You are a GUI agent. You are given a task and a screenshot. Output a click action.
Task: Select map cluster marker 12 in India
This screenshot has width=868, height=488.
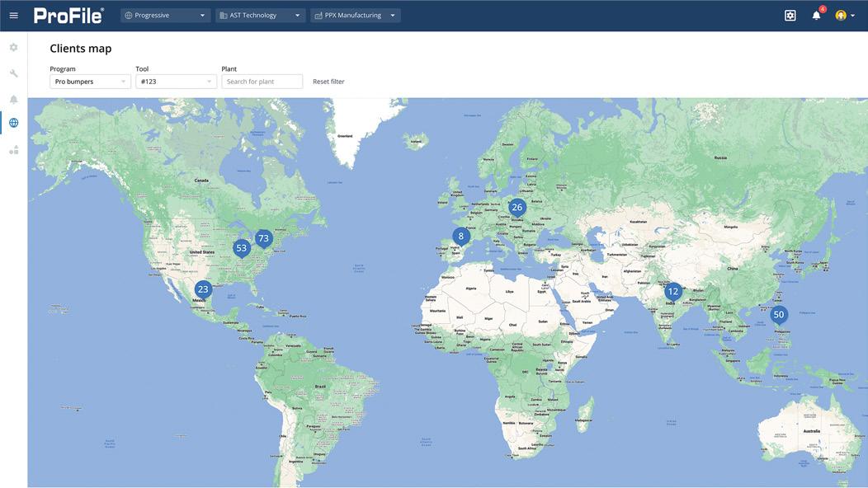tap(673, 292)
